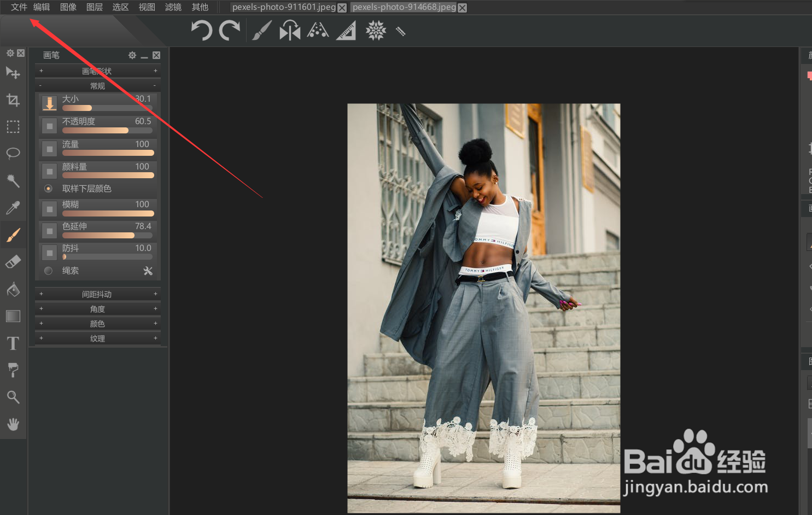Select the Eraser tool
Viewport: 812px width, 515px height.
click(13, 262)
